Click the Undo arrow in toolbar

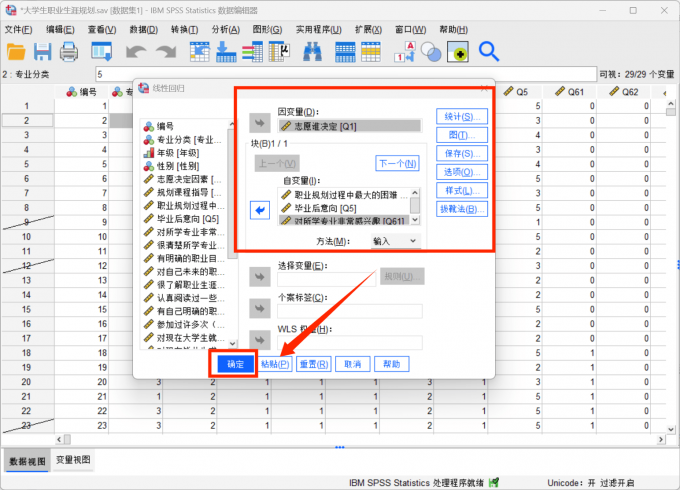pos(136,51)
